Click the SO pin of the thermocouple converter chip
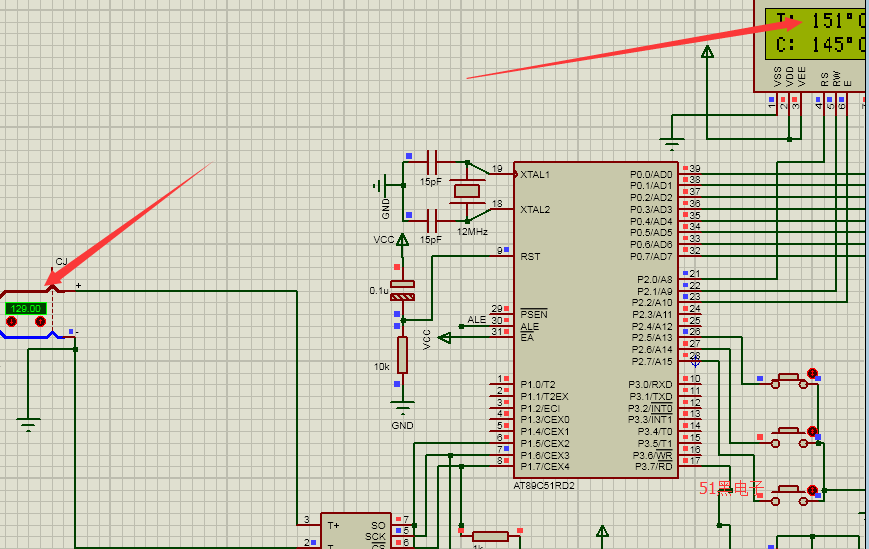 pyautogui.click(x=378, y=524)
